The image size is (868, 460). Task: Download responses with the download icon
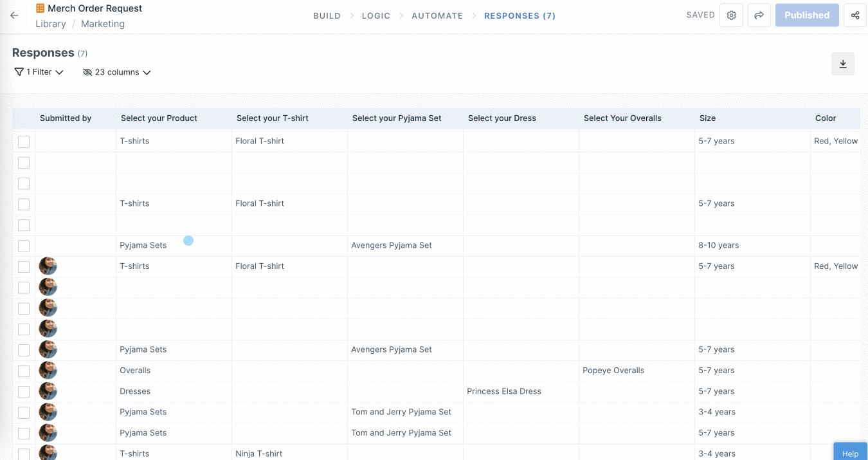[843, 64]
